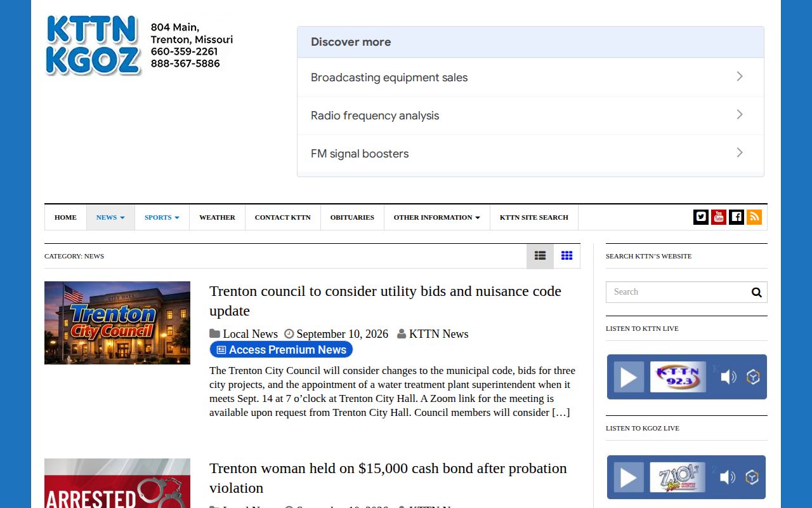Image resolution: width=812 pixels, height=508 pixels.
Task: Expand the News dropdown menu
Action: [x=110, y=217]
